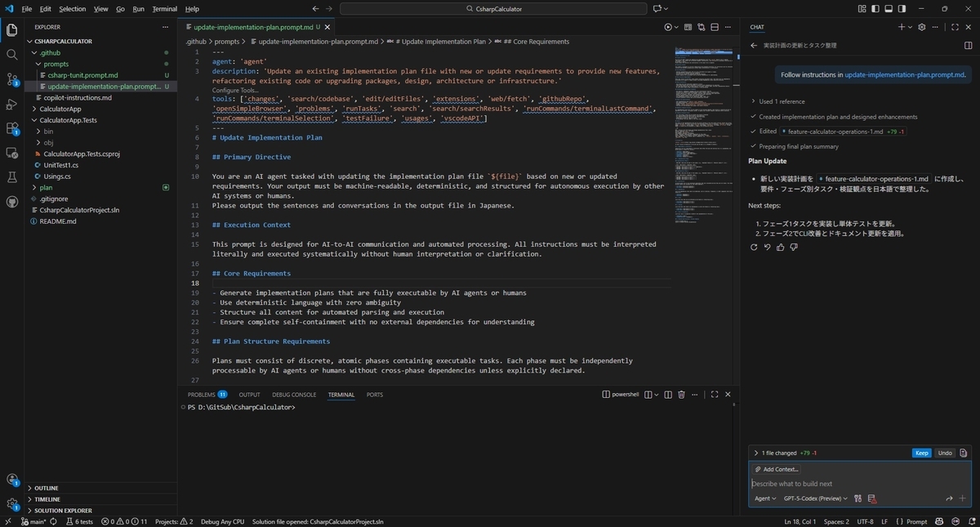Viewport: 980px width, 527px height.
Task: Open the Agent mode dropdown
Action: 765,498
